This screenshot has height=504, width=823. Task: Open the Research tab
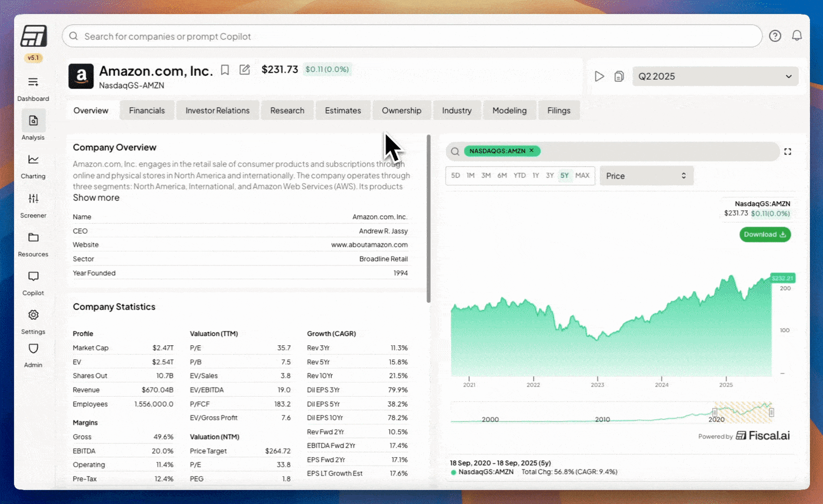pos(287,111)
